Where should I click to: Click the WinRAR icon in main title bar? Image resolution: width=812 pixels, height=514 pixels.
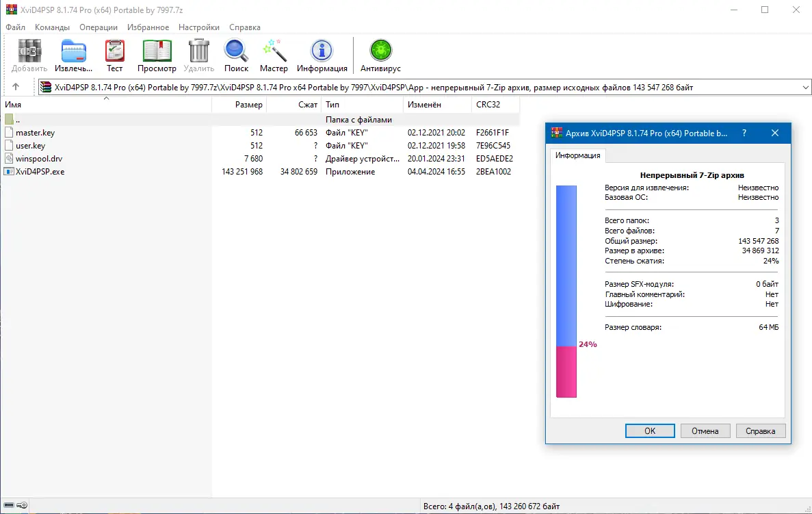pos(11,10)
